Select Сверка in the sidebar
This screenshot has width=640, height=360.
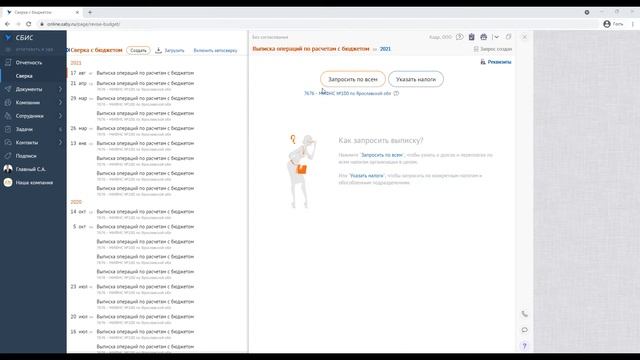coord(24,76)
